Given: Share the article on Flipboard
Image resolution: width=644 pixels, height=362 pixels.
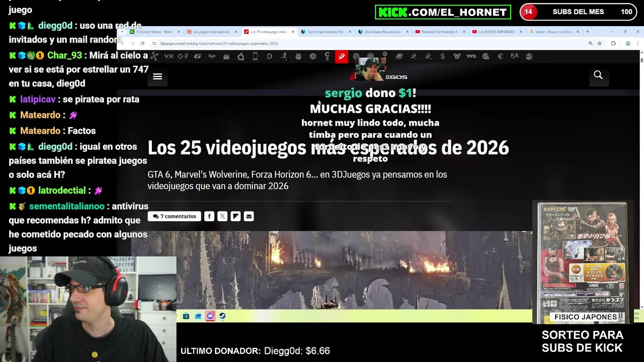Looking at the screenshot, I should click(x=235, y=216).
